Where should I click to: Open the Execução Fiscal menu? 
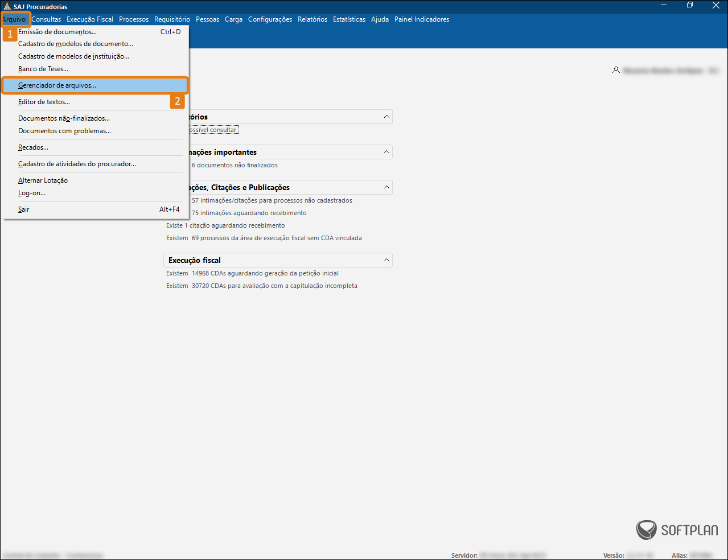[x=89, y=19]
